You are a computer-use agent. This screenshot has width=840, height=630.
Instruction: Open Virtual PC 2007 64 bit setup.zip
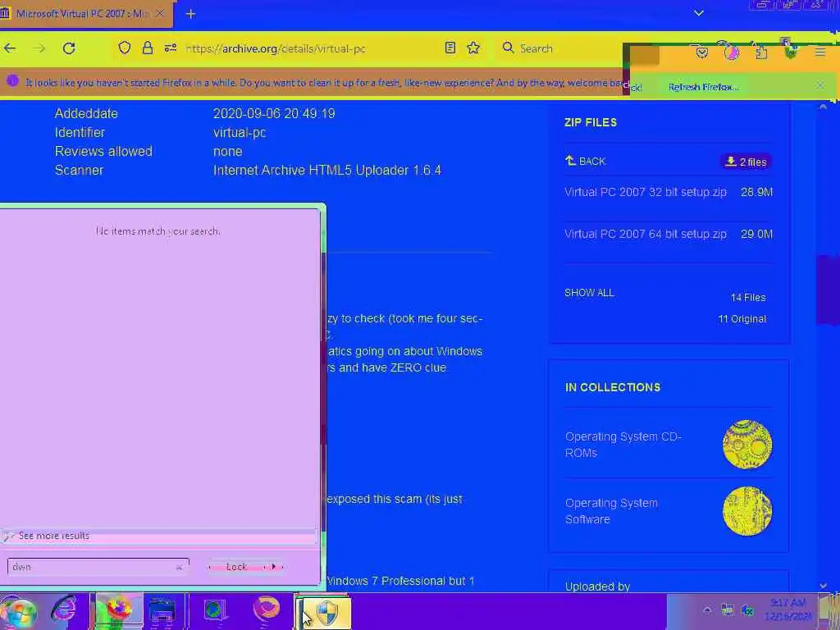[645, 234]
